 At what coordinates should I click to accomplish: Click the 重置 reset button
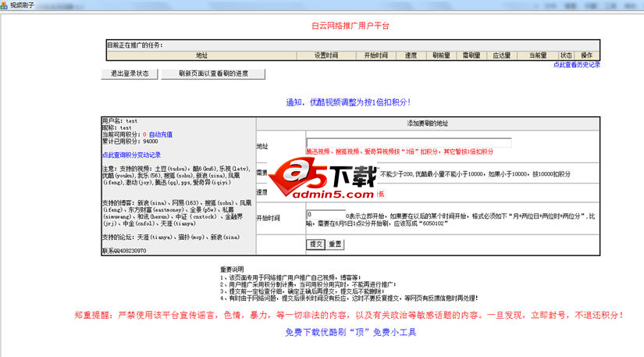pos(335,245)
